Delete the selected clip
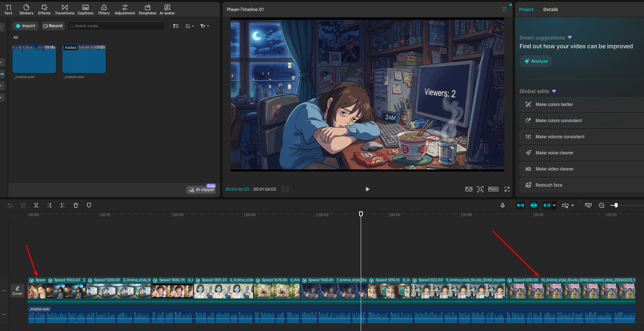 pos(76,205)
